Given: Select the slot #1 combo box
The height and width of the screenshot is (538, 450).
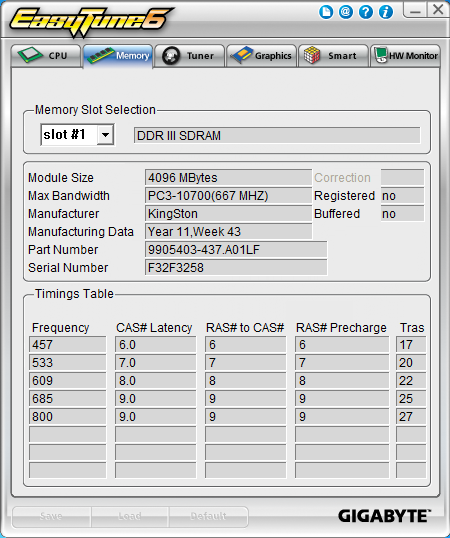Looking at the screenshot, I should [x=77, y=135].
